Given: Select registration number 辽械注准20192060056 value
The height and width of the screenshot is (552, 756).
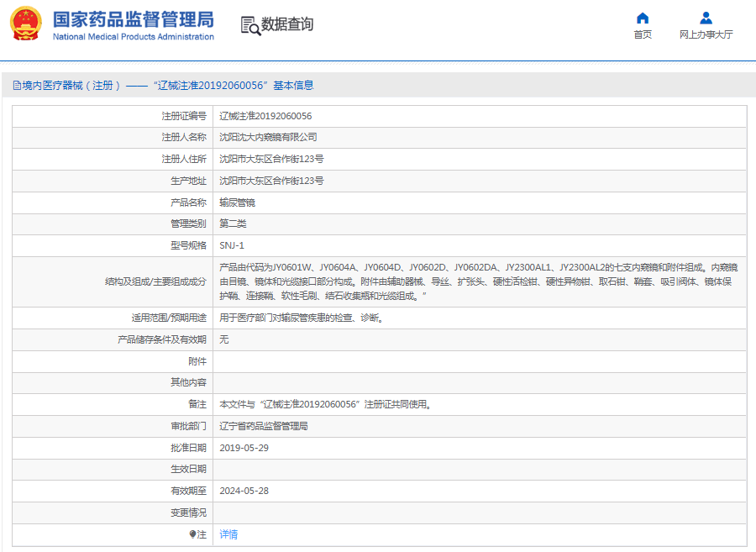Looking at the screenshot, I should 265,116.
